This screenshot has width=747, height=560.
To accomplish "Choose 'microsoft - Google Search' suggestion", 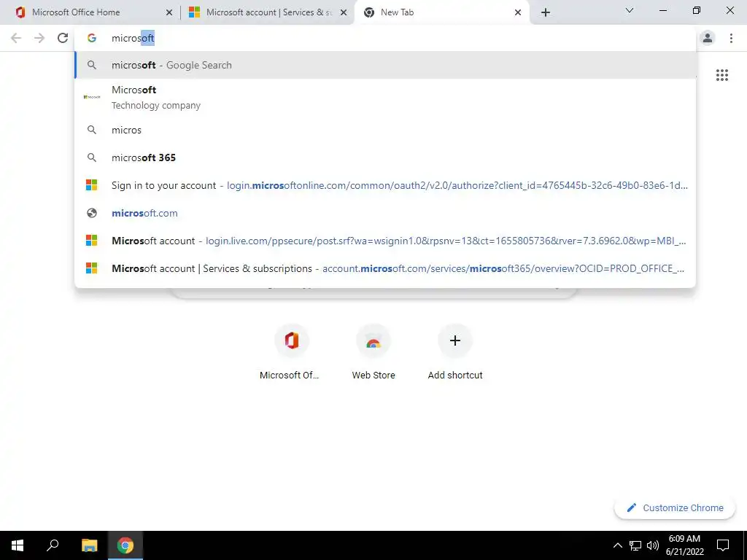I will 385,65.
